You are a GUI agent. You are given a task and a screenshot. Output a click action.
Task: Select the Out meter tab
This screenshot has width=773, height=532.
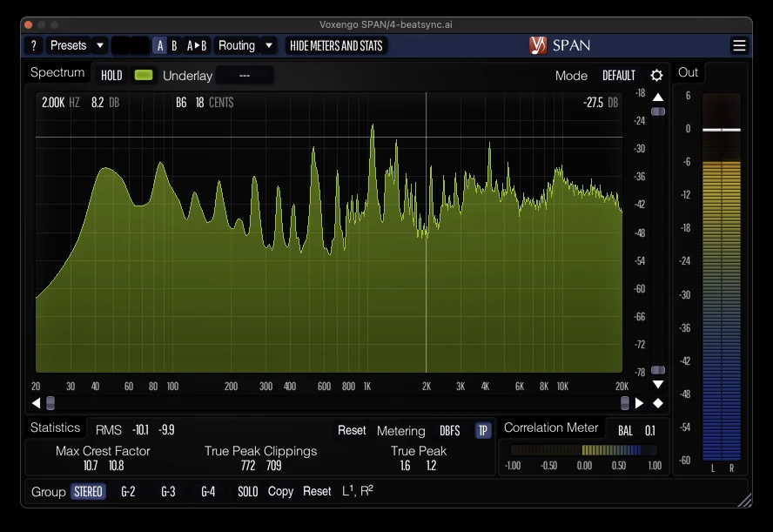coord(688,72)
